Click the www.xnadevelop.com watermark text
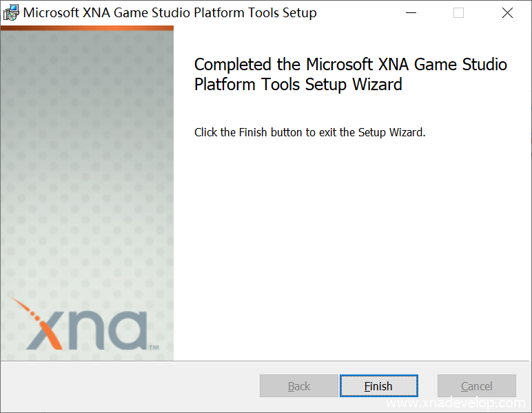Screen dimensions: 532x413 coord(456,403)
